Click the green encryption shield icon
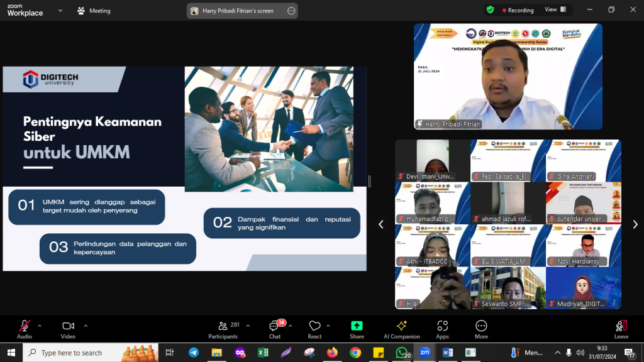The height and width of the screenshot is (362, 644). pos(490,10)
